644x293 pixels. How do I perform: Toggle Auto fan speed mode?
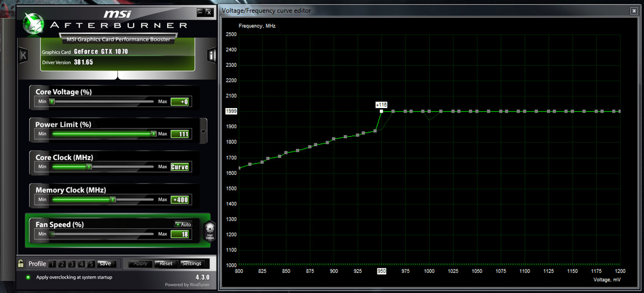(183, 224)
